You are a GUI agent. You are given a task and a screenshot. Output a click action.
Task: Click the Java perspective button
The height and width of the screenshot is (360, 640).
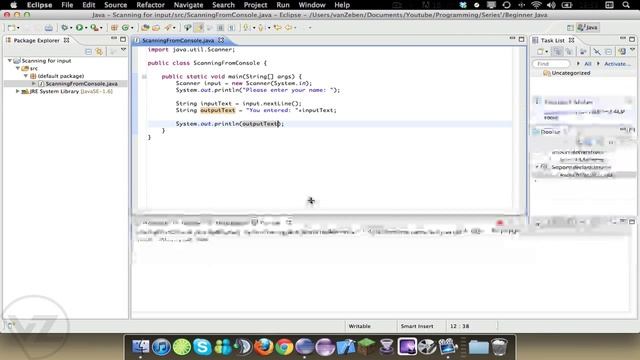click(x=587, y=28)
